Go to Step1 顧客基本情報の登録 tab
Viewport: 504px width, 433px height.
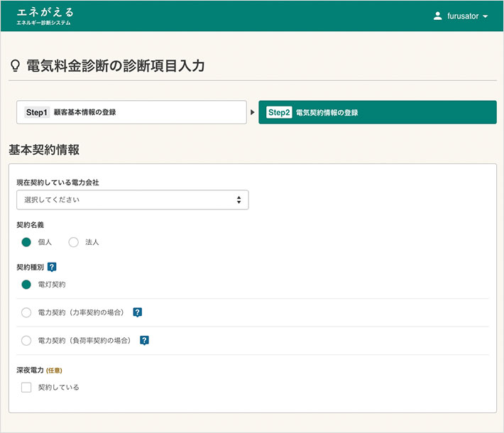click(x=131, y=112)
